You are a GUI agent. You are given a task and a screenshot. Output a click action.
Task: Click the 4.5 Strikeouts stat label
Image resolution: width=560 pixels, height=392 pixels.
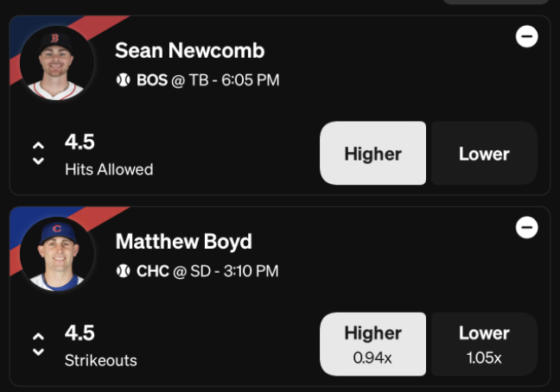pyautogui.click(x=101, y=346)
